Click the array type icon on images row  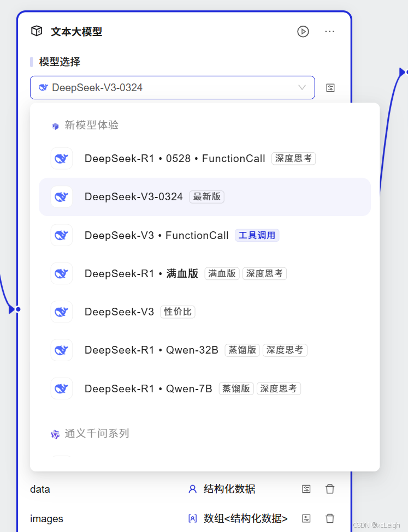coord(193,518)
